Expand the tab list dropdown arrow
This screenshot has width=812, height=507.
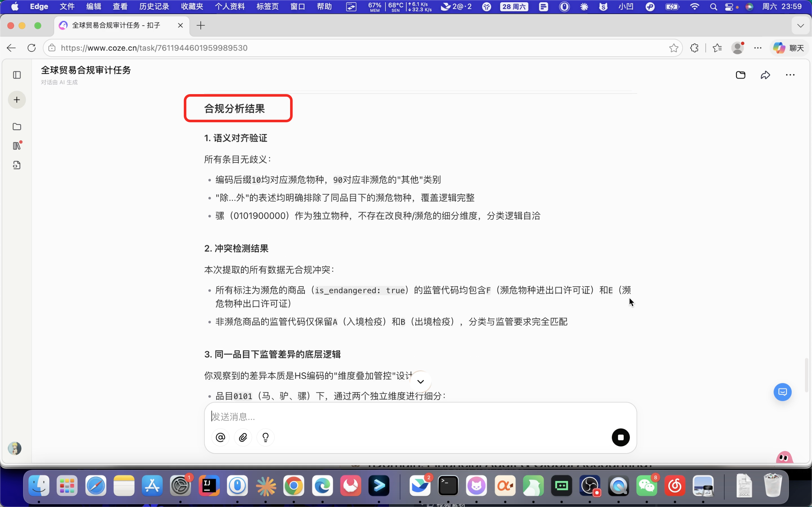pyautogui.click(x=800, y=26)
